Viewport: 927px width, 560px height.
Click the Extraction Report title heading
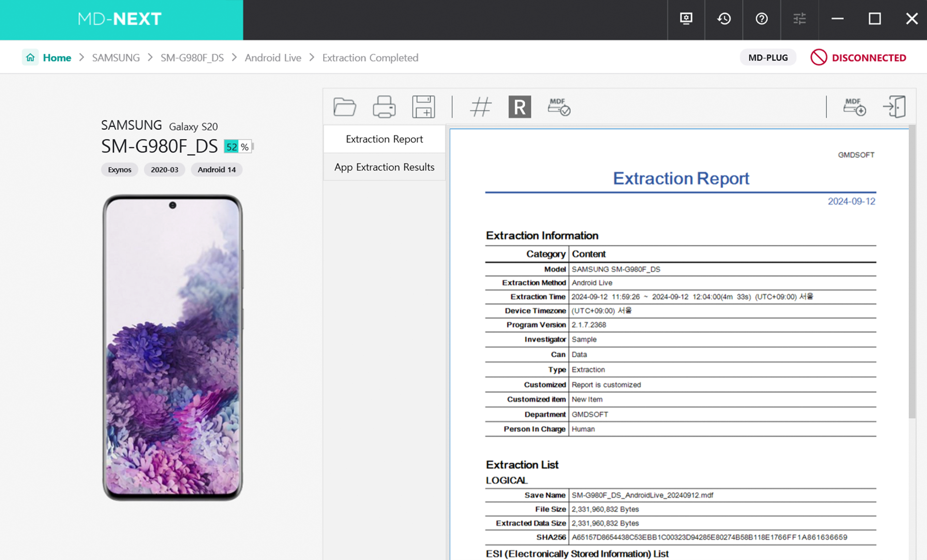pos(681,178)
